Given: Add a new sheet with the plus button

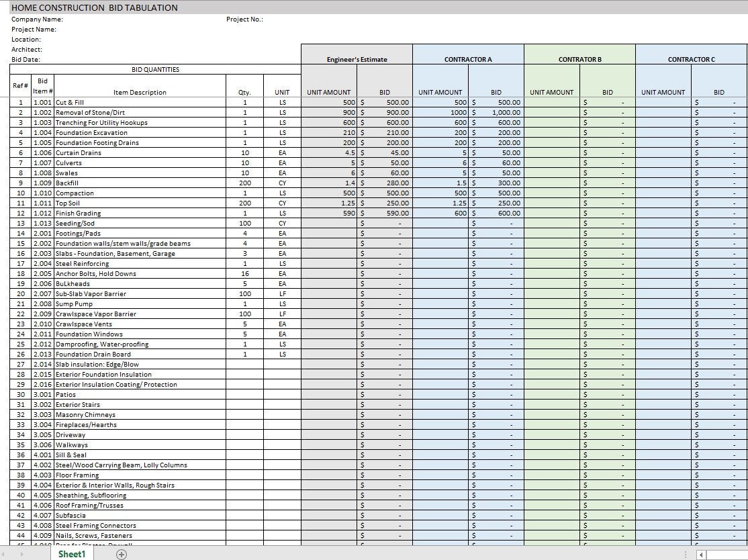Looking at the screenshot, I should pos(121,555).
